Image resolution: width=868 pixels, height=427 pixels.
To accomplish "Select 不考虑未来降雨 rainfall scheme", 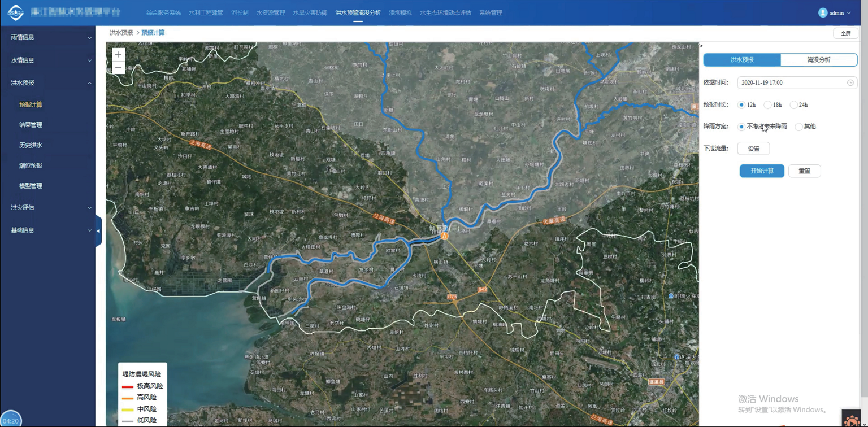I will pos(762,127).
